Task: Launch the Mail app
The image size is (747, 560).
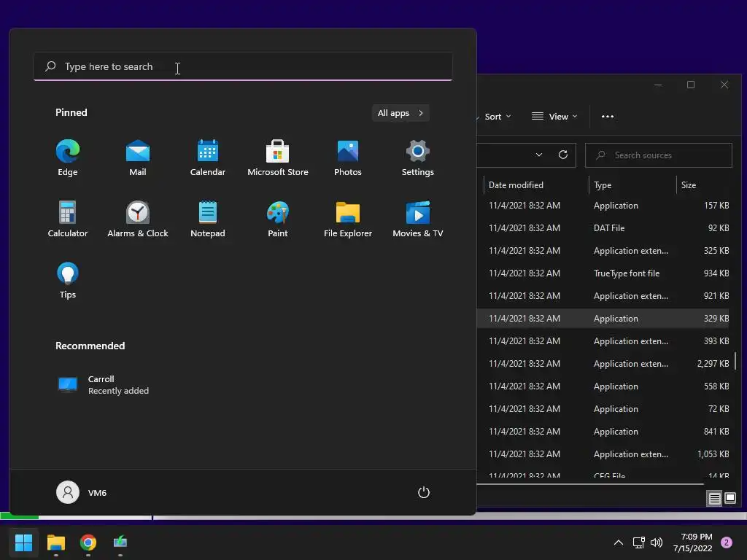Action: (x=138, y=157)
